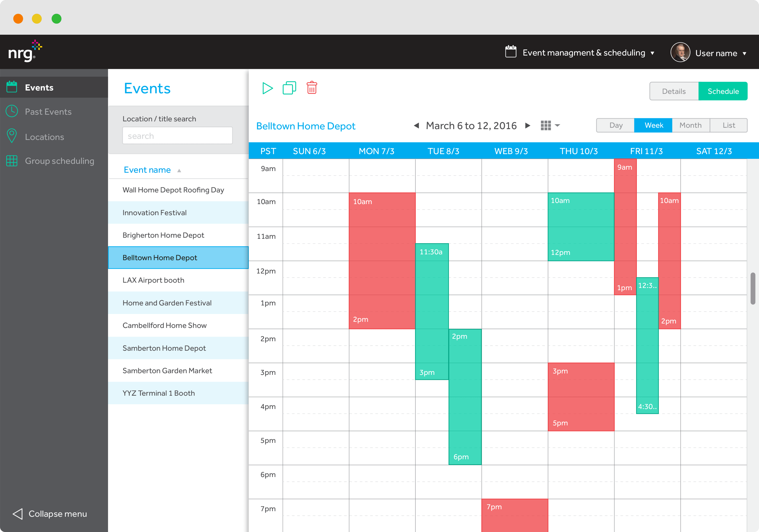This screenshot has width=759, height=532.
Task: Click the user avatar picture
Action: (x=680, y=52)
